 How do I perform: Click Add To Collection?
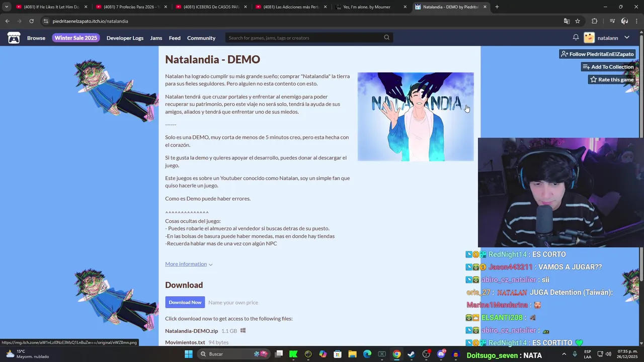coord(608,67)
